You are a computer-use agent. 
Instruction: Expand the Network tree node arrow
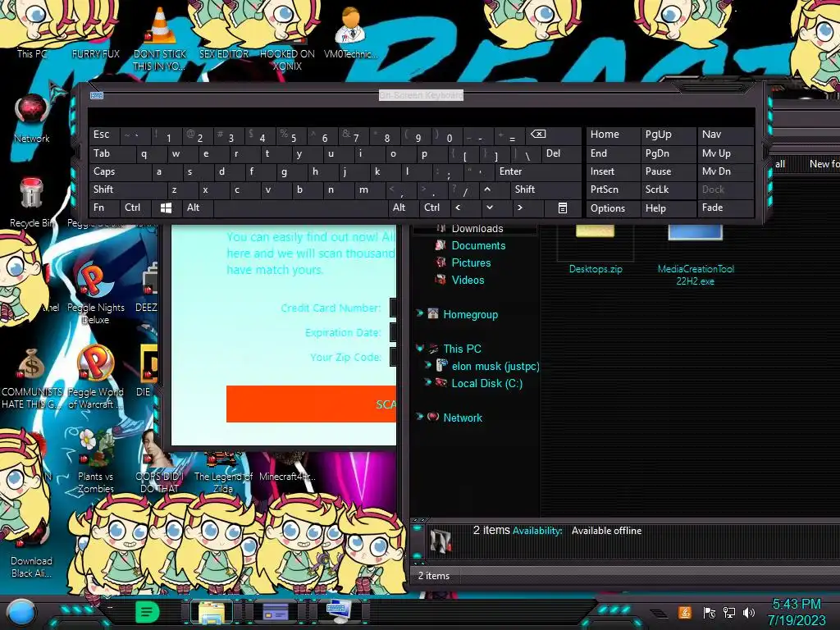click(419, 417)
